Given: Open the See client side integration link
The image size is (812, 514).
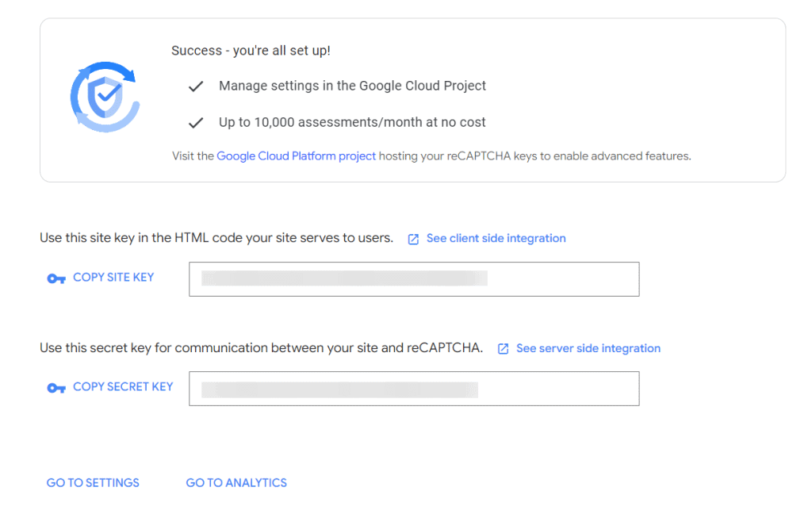Looking at the screenshot, I should coord(496,238).
